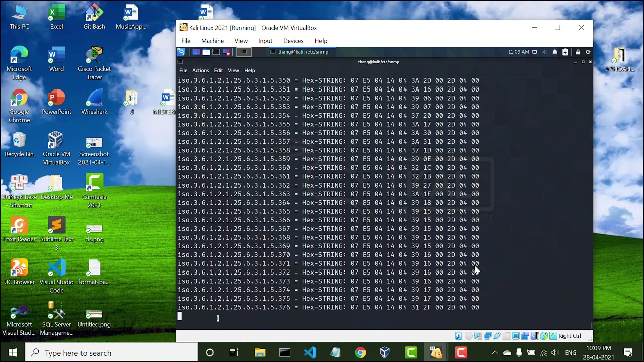The width and height of the screenshot is (644, 362).
Task: Open VirtualBox Machine menu
Action: pos(212,41)
